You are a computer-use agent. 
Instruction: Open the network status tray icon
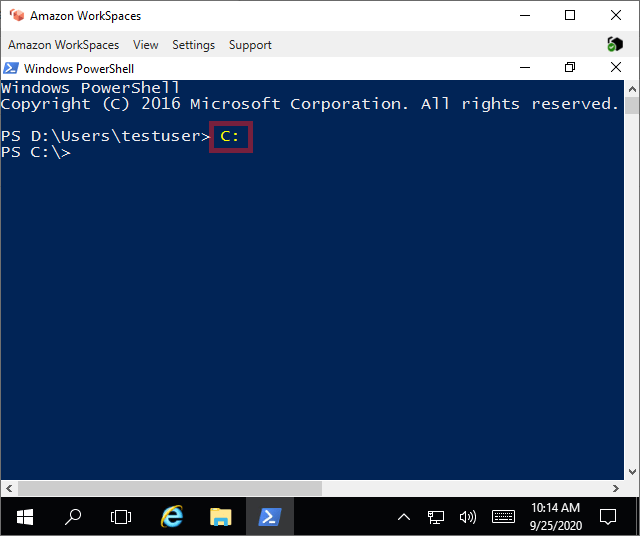436,517
